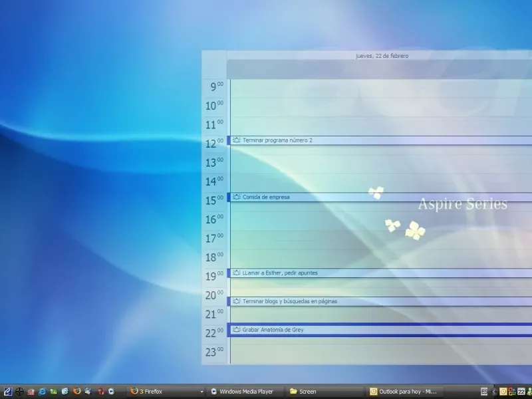Click the reminder bell on 'Terminar programa número 2'

coord(236,140)
